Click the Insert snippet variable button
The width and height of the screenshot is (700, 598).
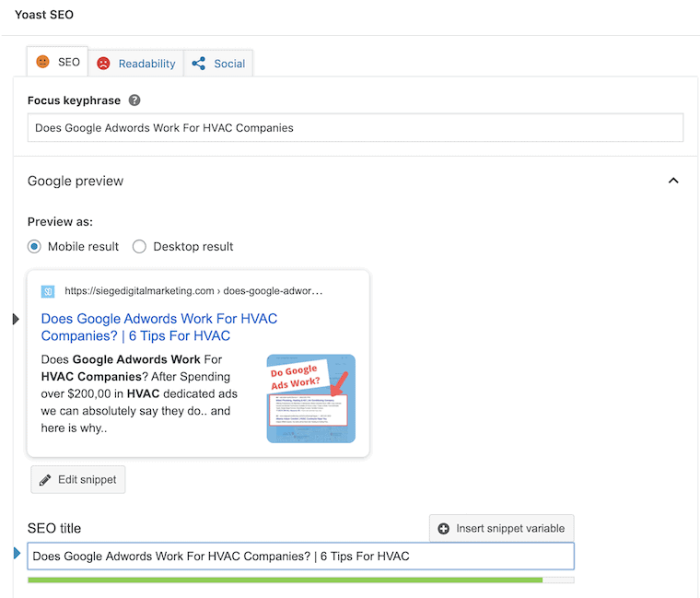[502, 528]
